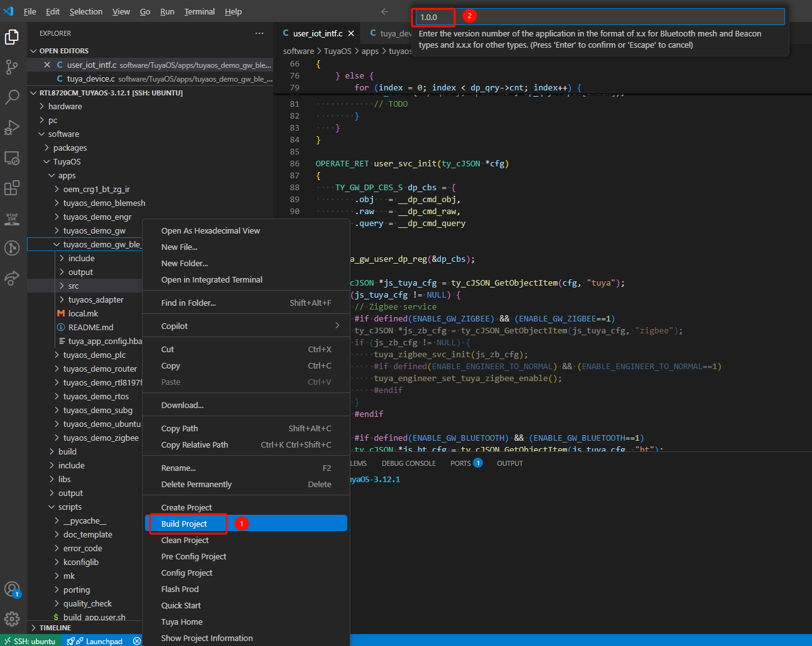Screen dimensions: 812x646
Task: Open the Wind IDE sidebar icon
Action: point(12,218)
